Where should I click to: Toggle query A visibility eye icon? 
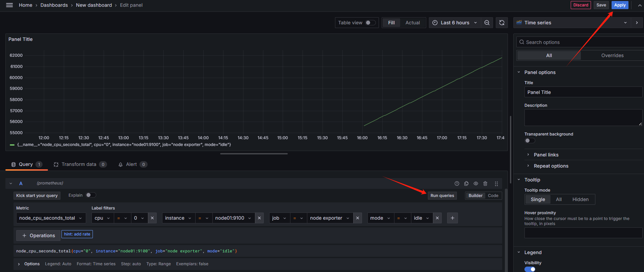pos(476,183)
